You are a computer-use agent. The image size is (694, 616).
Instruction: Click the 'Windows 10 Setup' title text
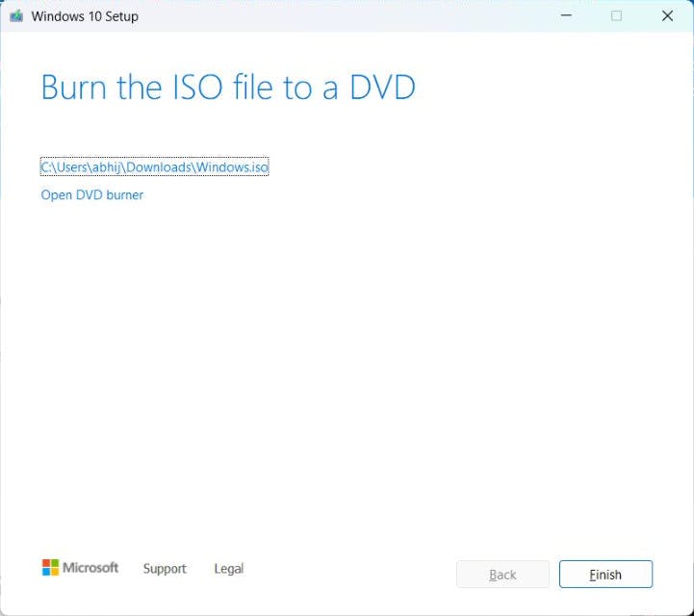(x=85, y=16)
